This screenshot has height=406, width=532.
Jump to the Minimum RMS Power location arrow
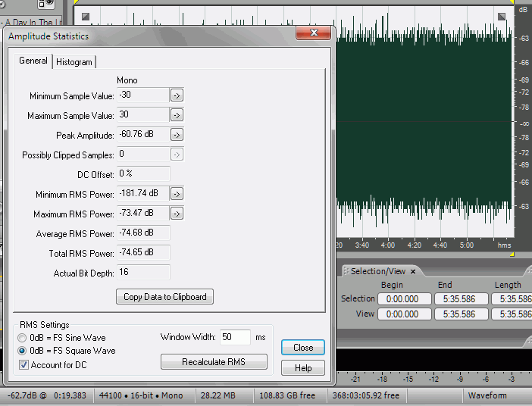[177, 194]
